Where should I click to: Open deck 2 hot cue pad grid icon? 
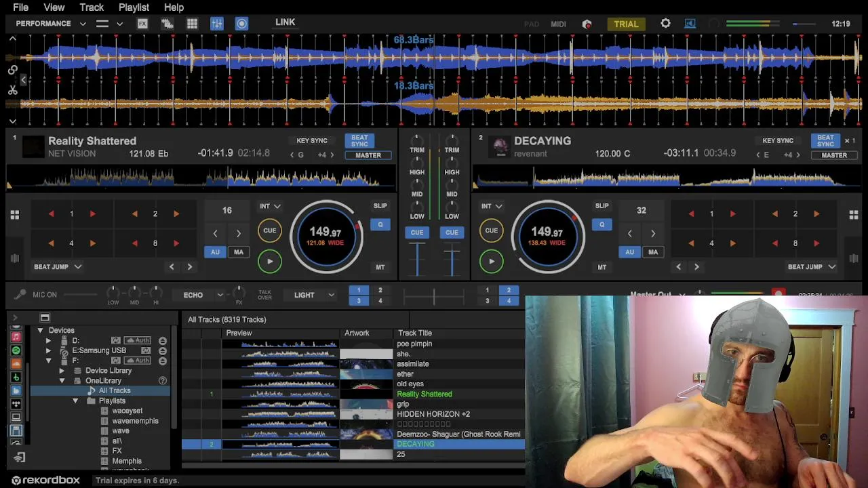pyautogui.click(x=854, y=215)
